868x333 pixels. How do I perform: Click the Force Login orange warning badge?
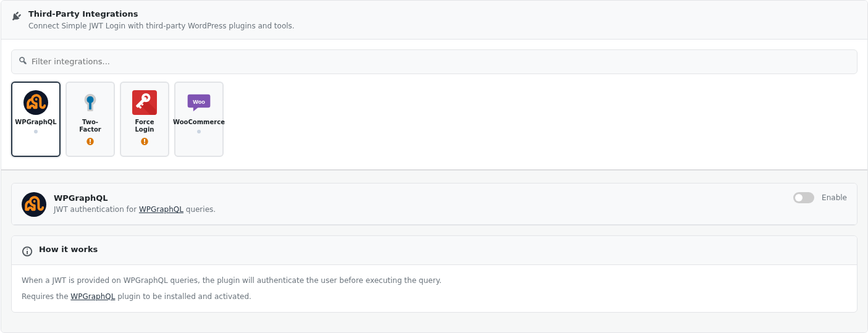[x=145, y=141]
